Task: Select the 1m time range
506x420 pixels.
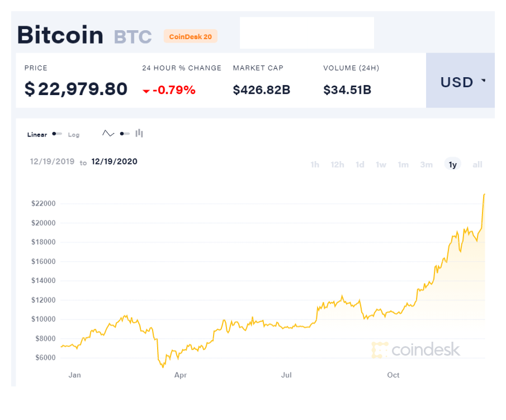Action: [403, 164]
